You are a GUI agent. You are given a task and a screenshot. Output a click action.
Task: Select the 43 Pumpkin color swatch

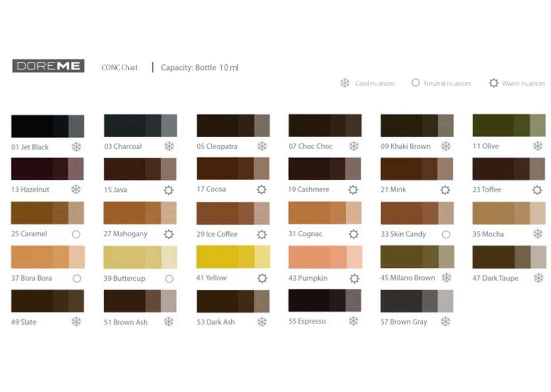click(x=326, y=257)
